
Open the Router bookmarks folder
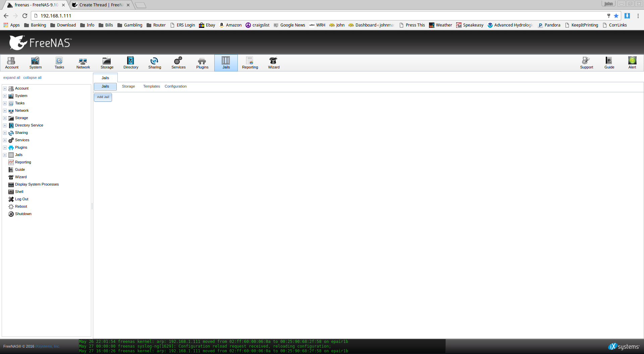(156, 25)
